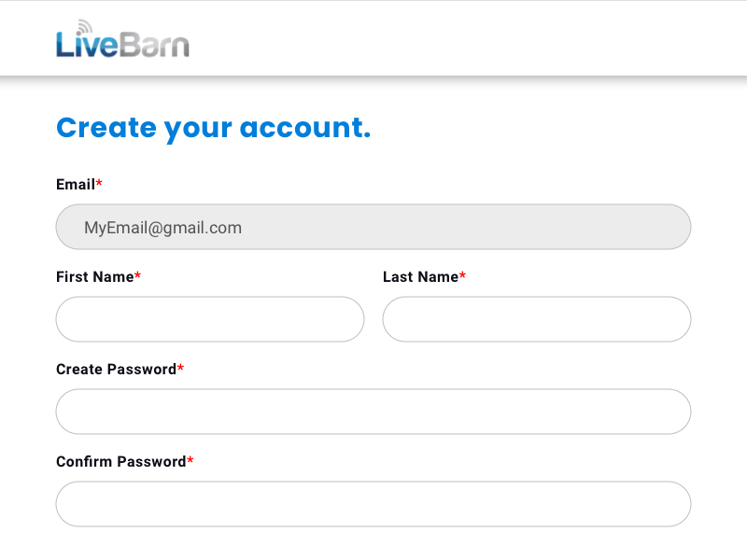The image size is (747, 560).
Task: Click the red asterisk beside First Name
Action: [x=138, y=276]
